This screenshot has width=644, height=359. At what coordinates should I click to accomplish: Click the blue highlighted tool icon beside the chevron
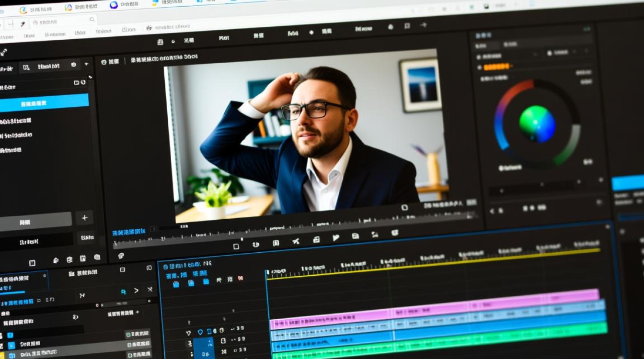click(x=123, y=291)
